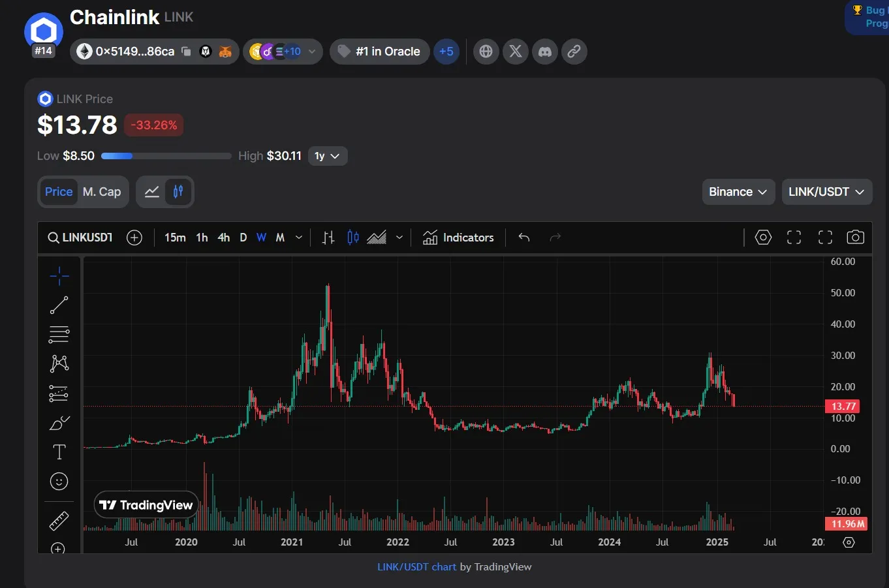Switch to line chart view toggle
The height and width of the screenshot is (588, 889).
pyautogui.click(x=152, y=192)
